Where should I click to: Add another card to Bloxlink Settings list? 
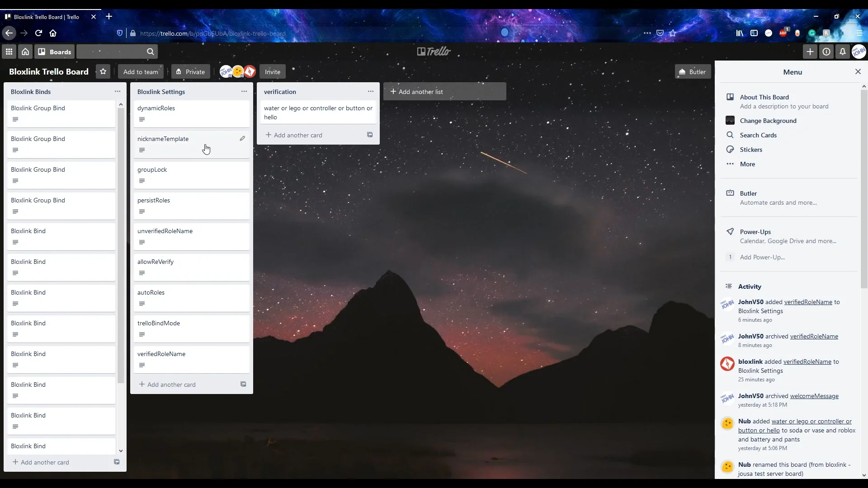[x=167, y=385]
